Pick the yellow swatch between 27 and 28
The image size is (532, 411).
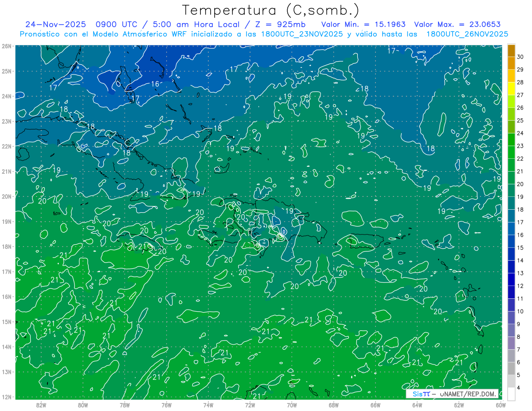511,89
